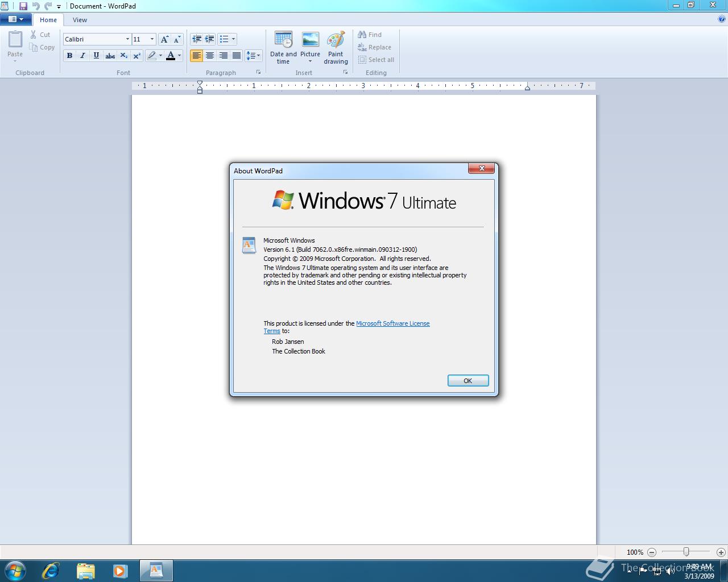Click the Cut scissors button
Image resolution: width=728 pixels, height=582 pixels.
tap(41, 35)
